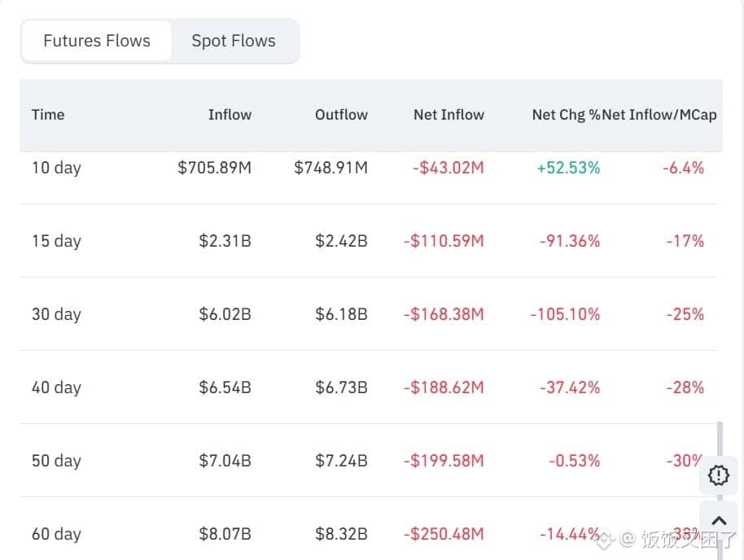744x560 pixels.
Task: Select the 15 day row label
Action: (x=56, y=241)
